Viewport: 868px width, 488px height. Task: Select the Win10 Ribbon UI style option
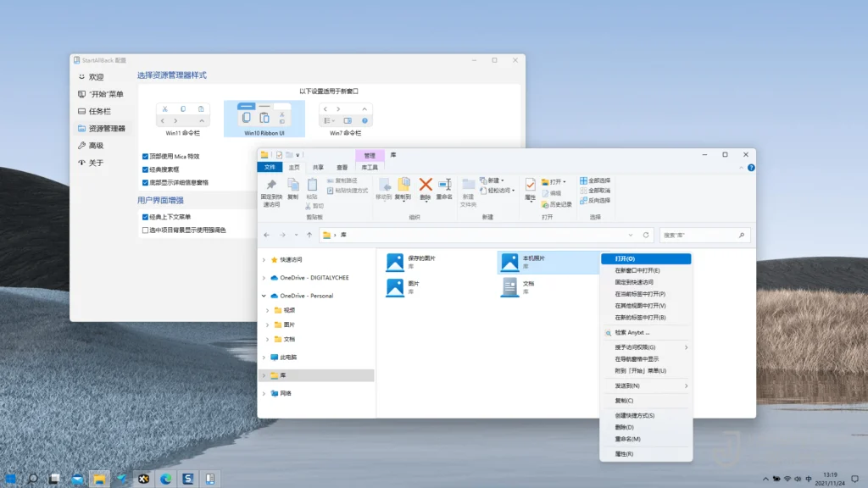(264, 119)
